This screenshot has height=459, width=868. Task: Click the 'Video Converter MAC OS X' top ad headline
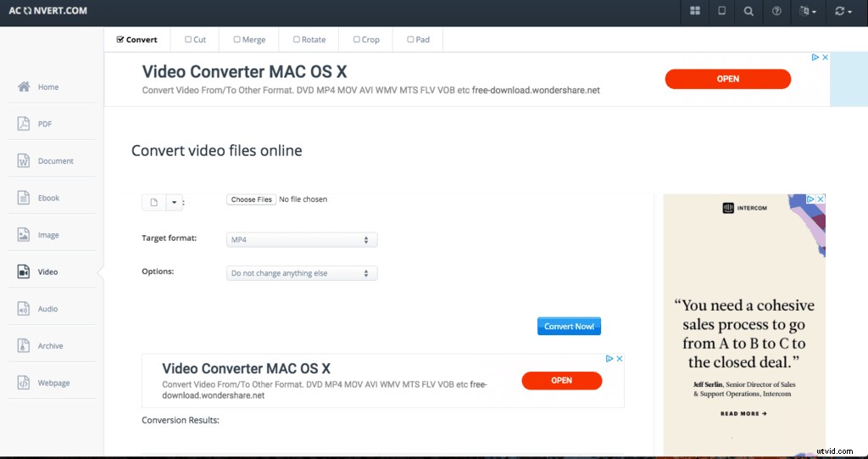tap(245, 71)
